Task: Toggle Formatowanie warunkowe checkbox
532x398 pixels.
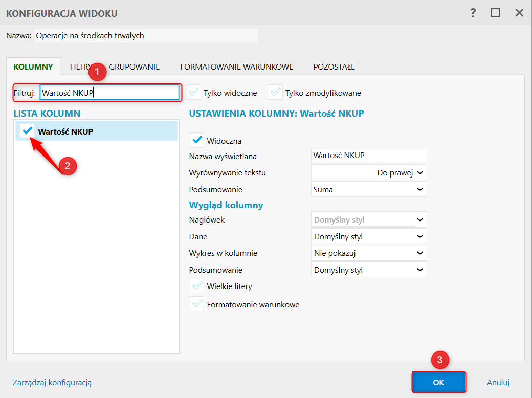Action: (x=196, y=304)
